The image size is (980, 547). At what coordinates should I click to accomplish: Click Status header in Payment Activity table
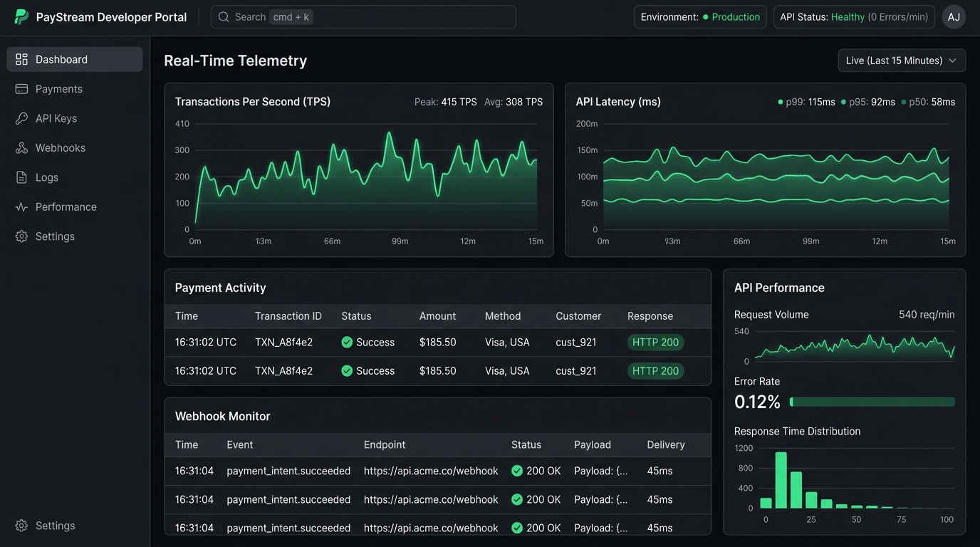(x=356, y=316)
